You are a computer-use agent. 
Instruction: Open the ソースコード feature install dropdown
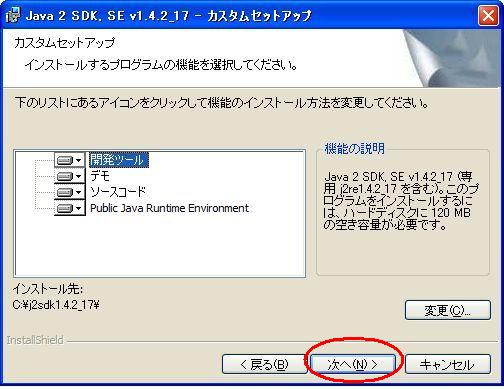click(70, 192)
